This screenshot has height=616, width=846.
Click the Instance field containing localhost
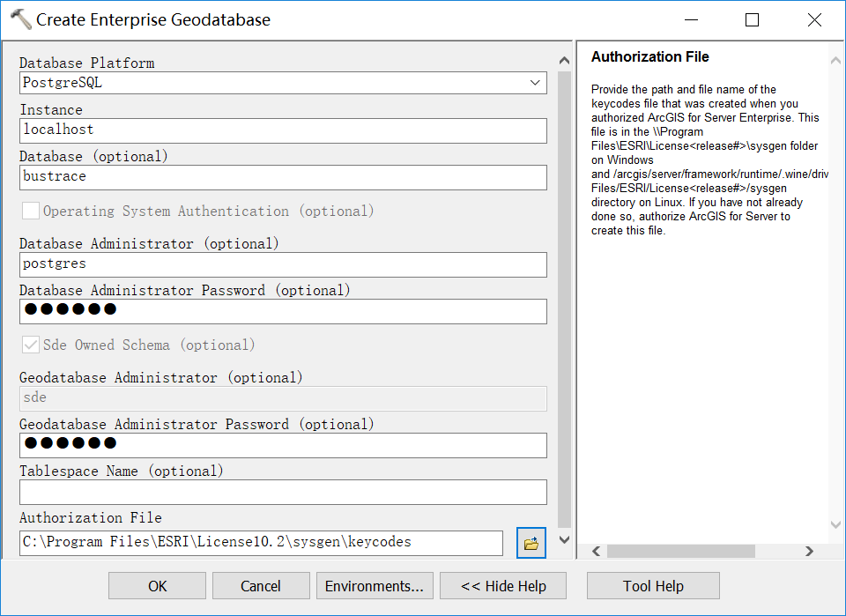coord(283,130)
